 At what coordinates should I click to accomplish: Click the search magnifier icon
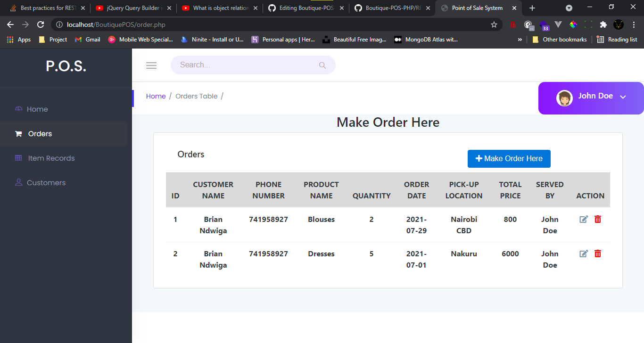point(322,65)
